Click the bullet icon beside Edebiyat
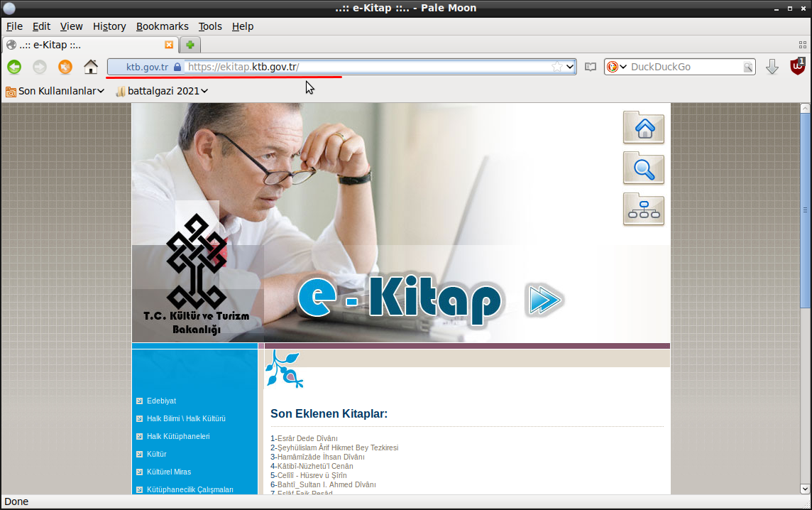Viewport: 812px width, 510px height. 139,401
